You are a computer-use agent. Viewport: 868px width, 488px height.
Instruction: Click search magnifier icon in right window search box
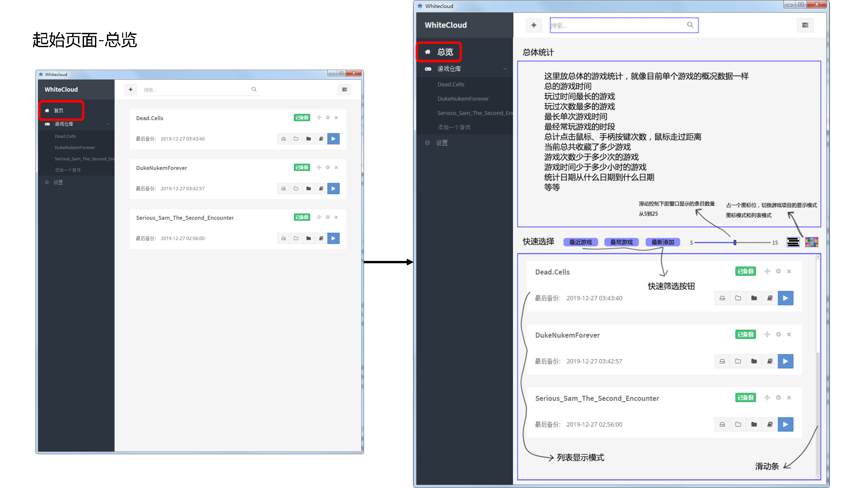[690, 25]
